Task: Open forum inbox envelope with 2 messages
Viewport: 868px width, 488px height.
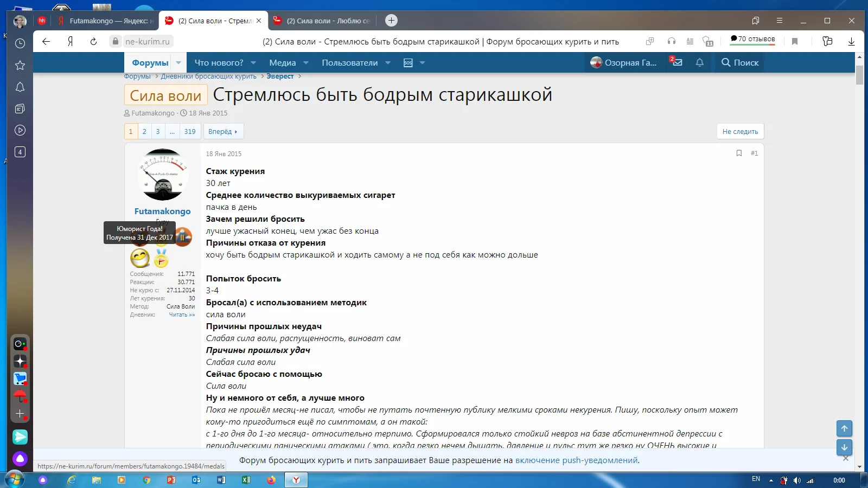Action: [x=677, y=62]
